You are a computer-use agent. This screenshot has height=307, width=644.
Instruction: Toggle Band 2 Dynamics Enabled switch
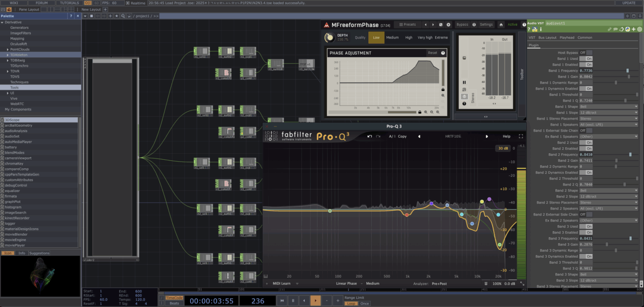point(586,172)
